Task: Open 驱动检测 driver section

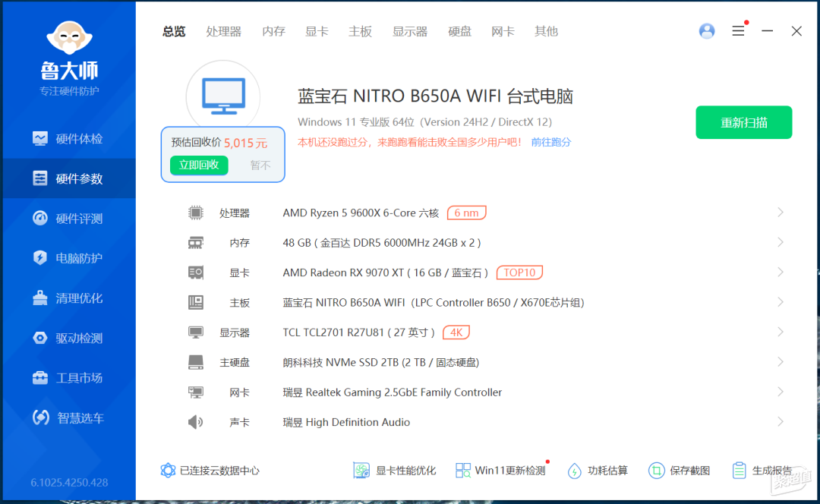Action: point(68,338)
